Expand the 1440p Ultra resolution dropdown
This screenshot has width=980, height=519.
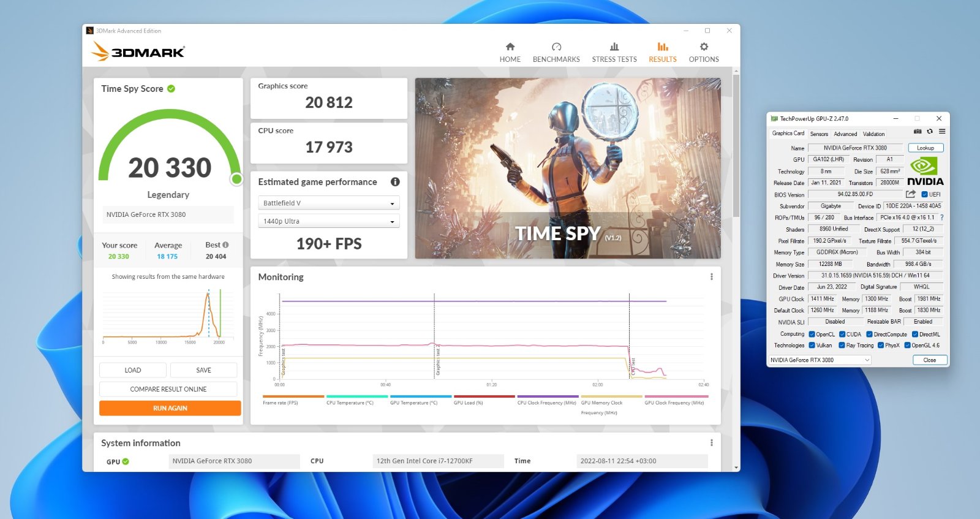[x=329, y=221]
